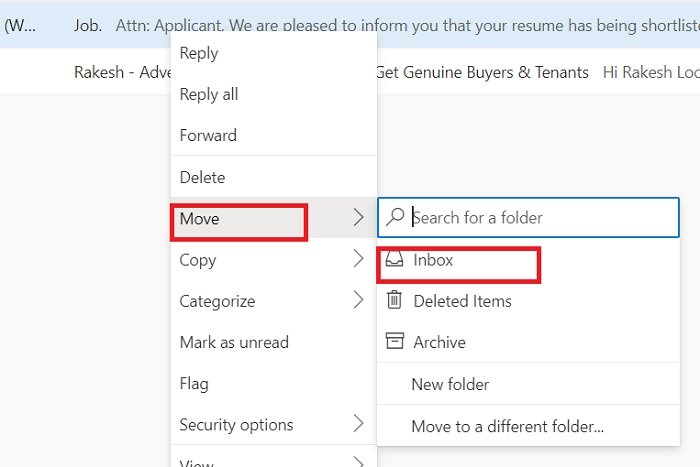Screen dimensions: 700x467
Task: Move the email to Deleted Items
Action: (462, 301)
